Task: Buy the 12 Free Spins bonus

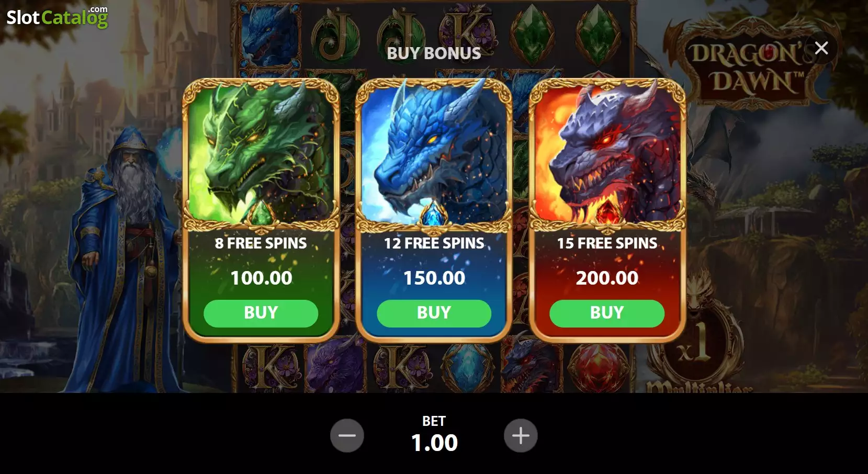Action: pos(434,313)
